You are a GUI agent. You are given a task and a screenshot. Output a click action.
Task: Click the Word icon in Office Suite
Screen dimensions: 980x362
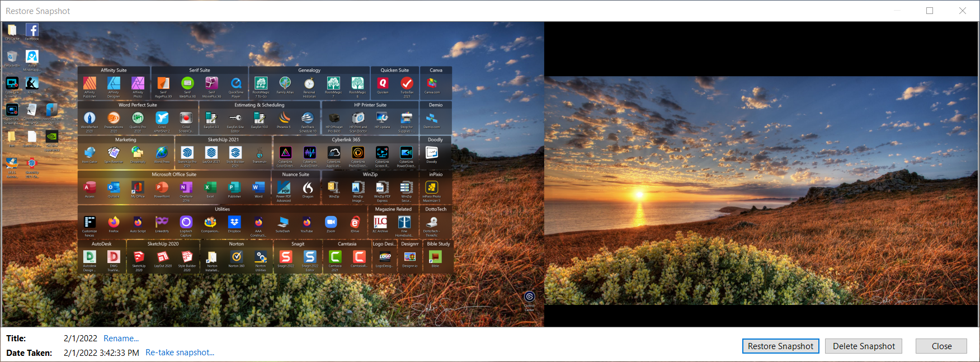tap(258, 190)
